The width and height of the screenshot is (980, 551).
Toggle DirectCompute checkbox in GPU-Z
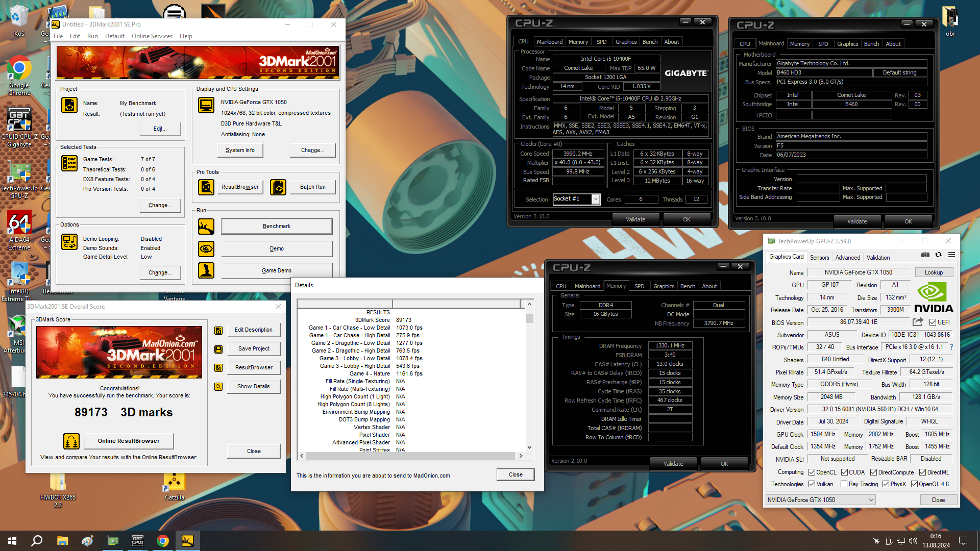(x=873, y=472)
